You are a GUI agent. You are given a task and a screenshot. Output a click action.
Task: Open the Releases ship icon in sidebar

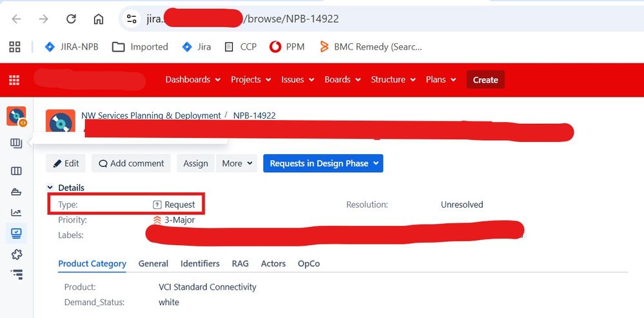click(16, 192)
